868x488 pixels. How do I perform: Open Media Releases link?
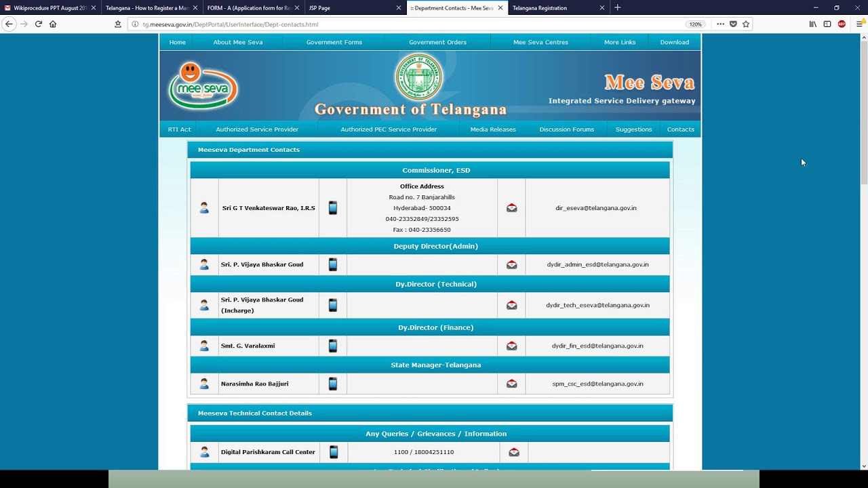point(493,129)
